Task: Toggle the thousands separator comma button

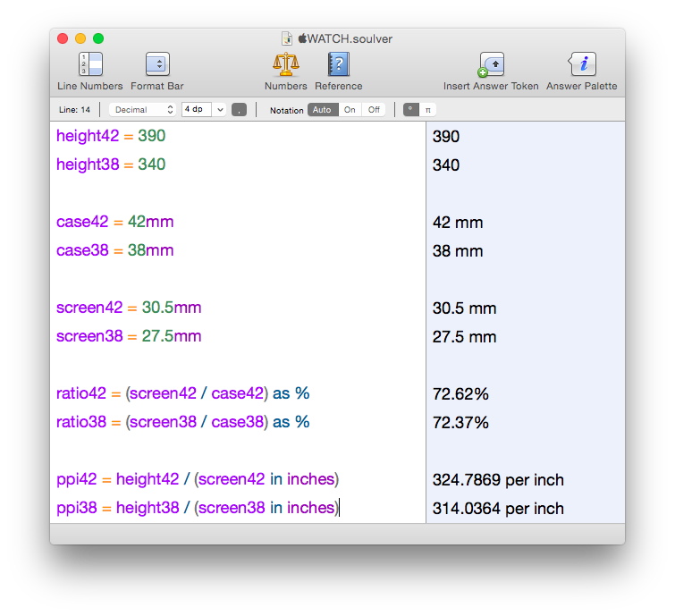Action: 239,110
